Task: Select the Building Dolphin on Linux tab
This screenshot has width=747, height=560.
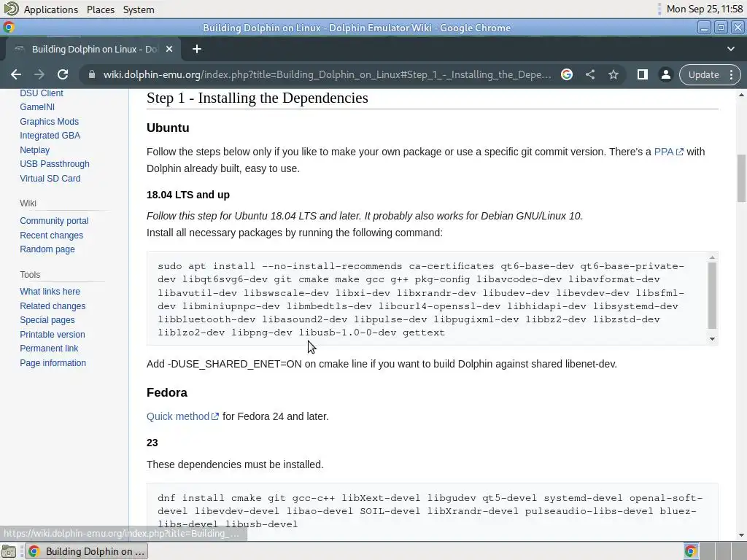Action: pos(93,49)
